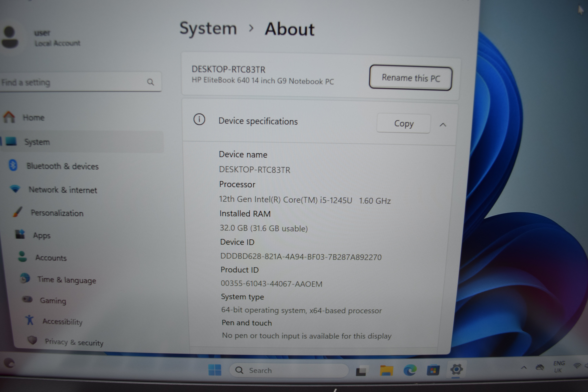Open Accessibility settings page

[x=63, y=322]
